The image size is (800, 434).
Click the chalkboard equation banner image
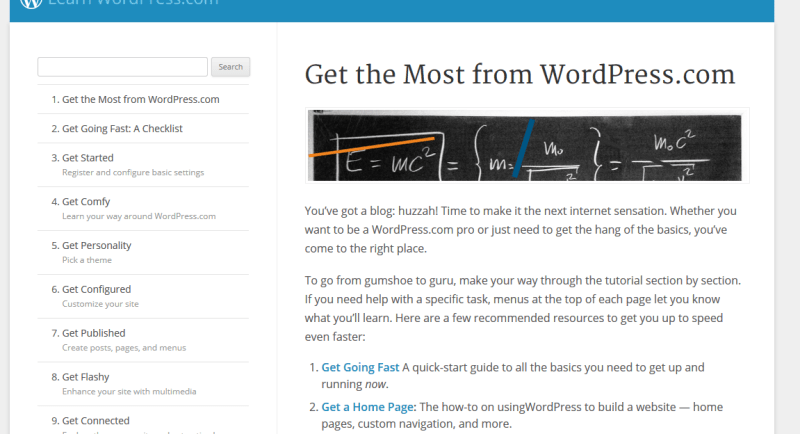point(527,145)
